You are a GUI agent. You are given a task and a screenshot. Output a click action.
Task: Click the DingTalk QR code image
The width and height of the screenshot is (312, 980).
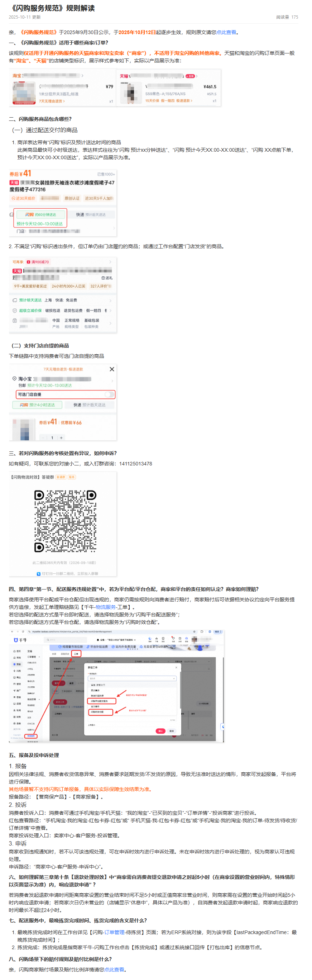65,521
